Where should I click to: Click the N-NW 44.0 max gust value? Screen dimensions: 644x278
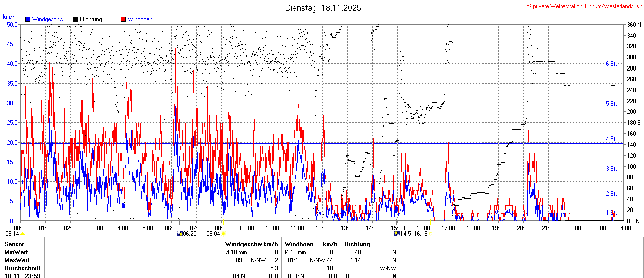324,260
